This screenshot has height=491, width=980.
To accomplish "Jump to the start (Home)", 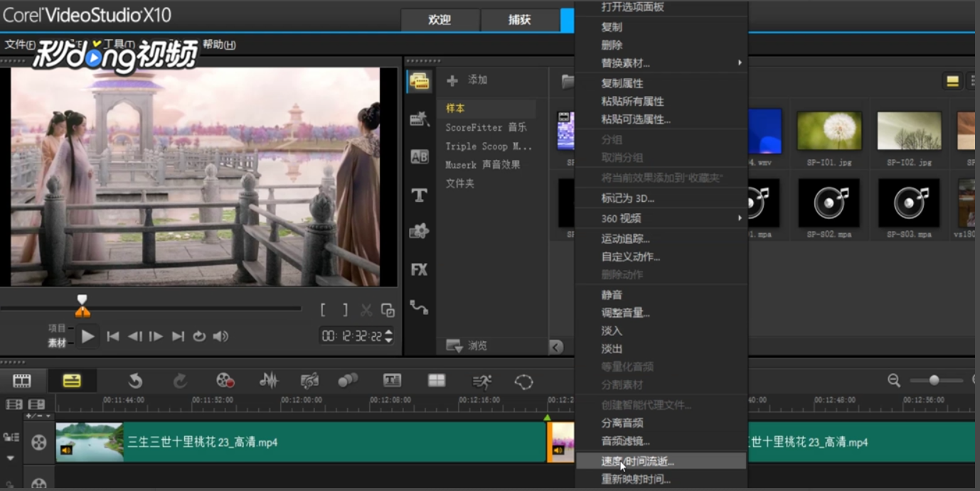I will pyautogui.click(x=112, y=337).
